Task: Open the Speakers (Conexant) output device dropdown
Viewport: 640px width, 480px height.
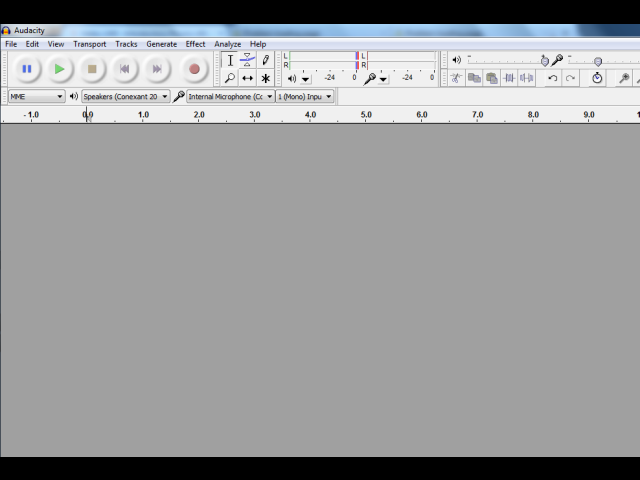Action: pos(125,97)
